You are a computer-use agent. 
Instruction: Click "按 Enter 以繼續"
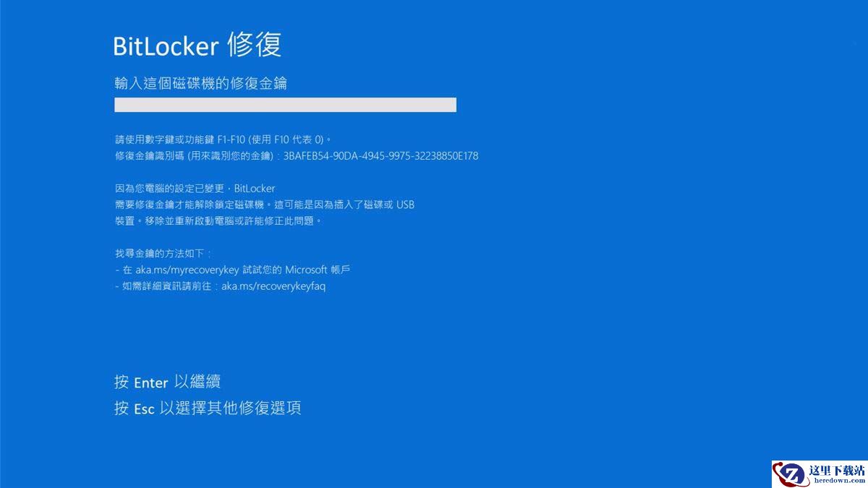167,382
